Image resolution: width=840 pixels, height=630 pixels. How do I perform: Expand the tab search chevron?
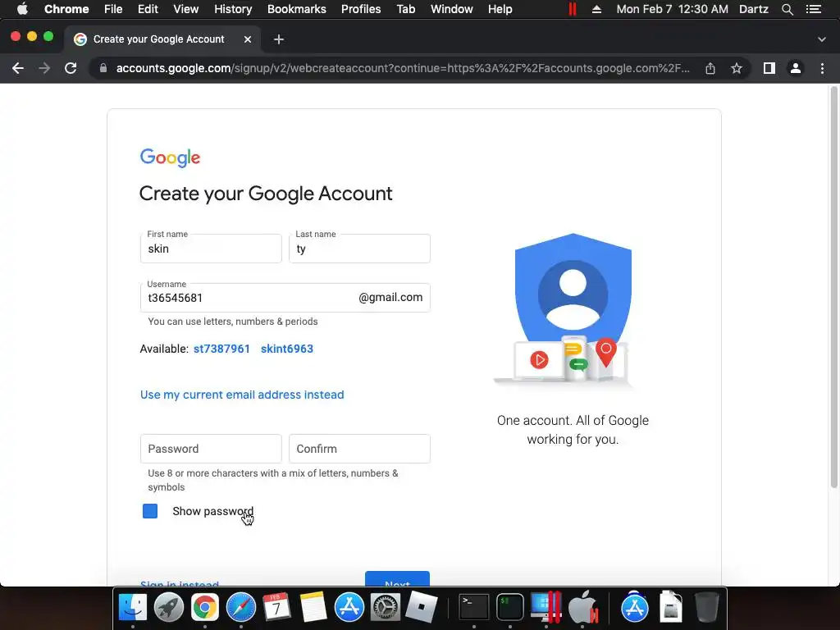point(822,39)
